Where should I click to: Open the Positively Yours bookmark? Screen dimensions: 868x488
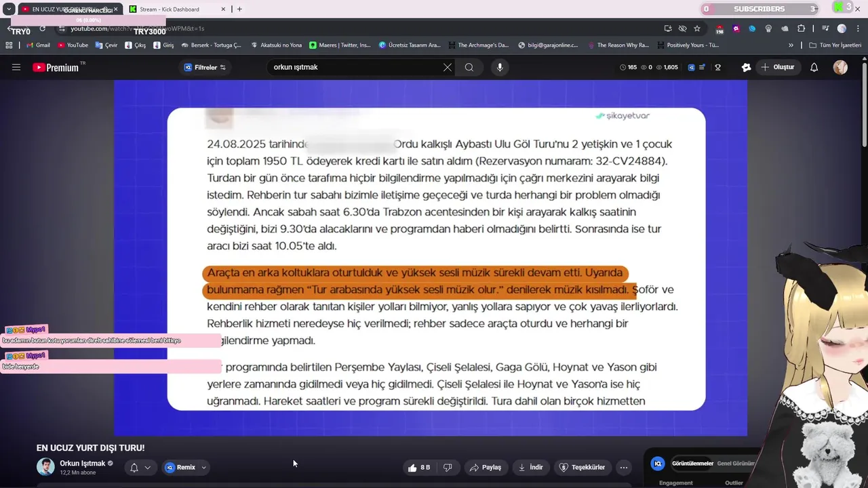point(688,45)
